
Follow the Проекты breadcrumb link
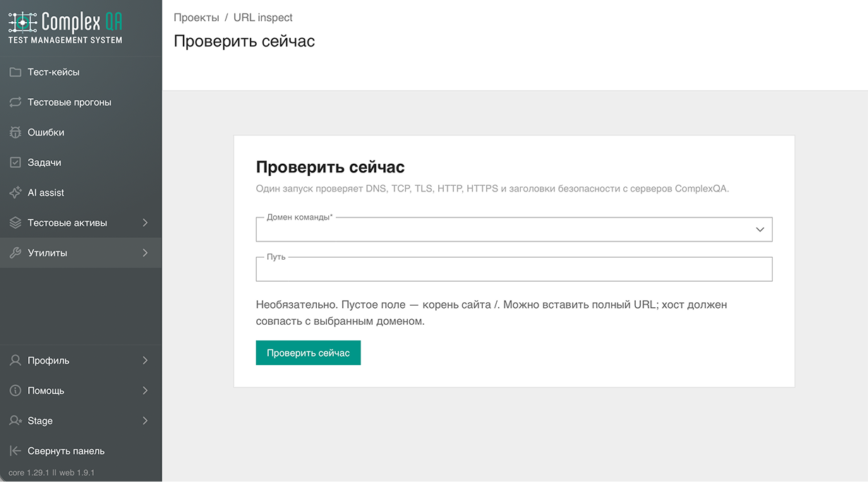(196, 18)
